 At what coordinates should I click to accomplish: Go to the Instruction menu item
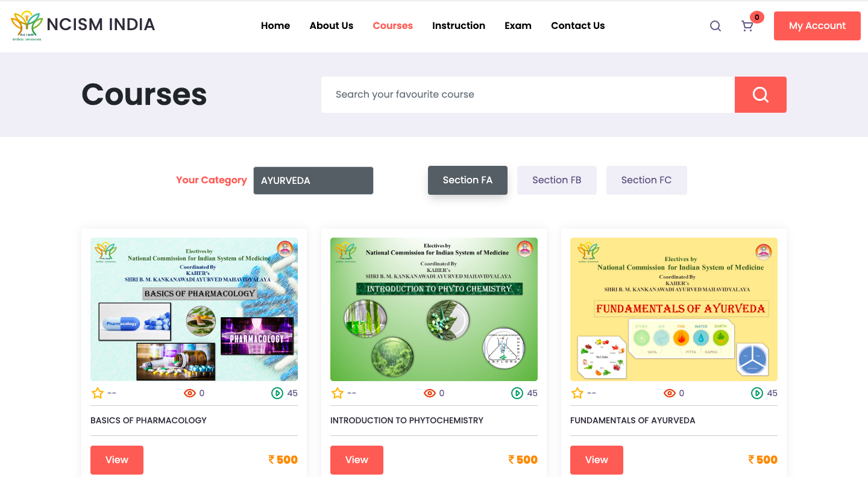[x=459, y=26]
